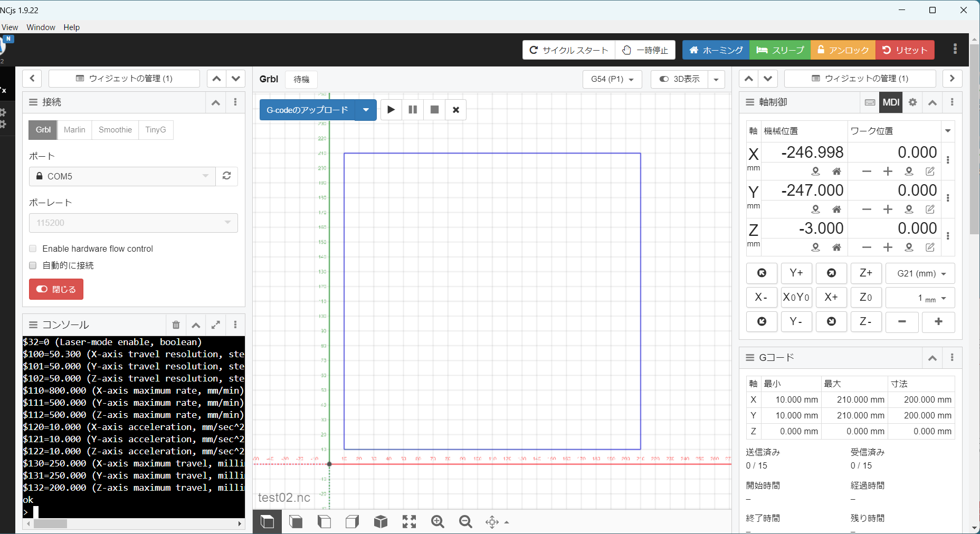Click the アンロック unlock button
Image resolution: width=980 pixels, height=534 pixels.
tap(843, 50)
